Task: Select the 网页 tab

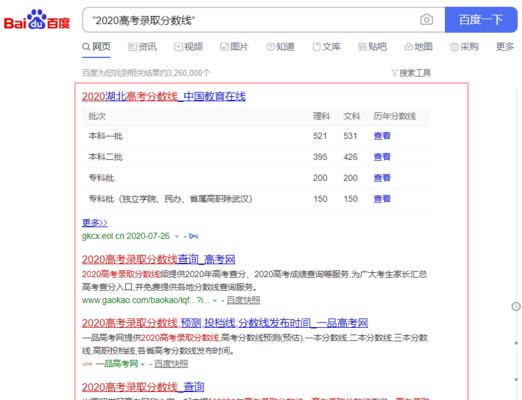Action: pos(96,47)
